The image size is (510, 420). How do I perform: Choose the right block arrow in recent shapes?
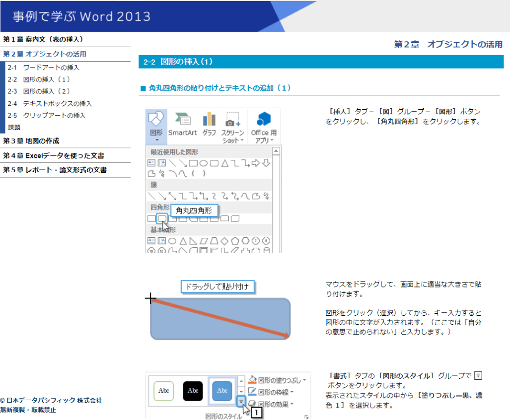click(x=256, y=163)
